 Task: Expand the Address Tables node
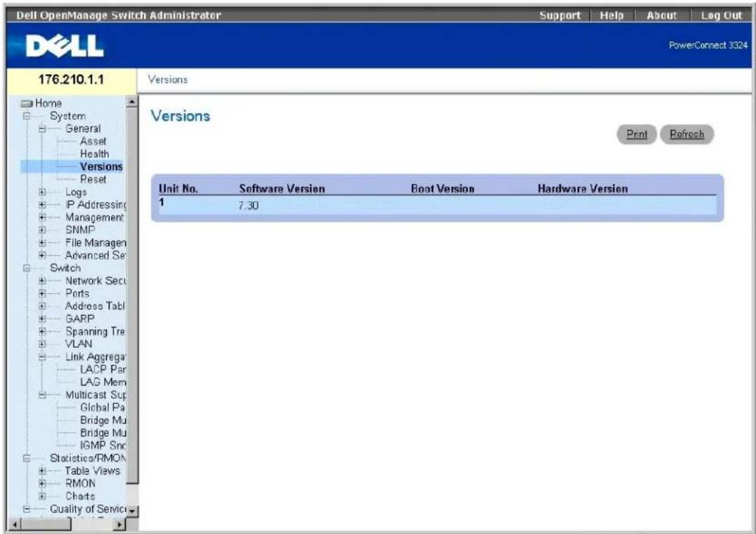(42, 306)
